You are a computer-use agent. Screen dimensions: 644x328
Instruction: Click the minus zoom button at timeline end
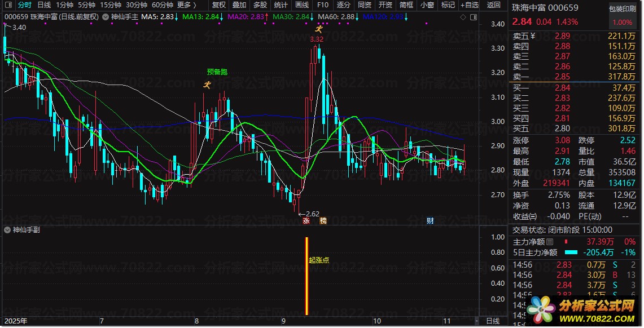[476, 321]
